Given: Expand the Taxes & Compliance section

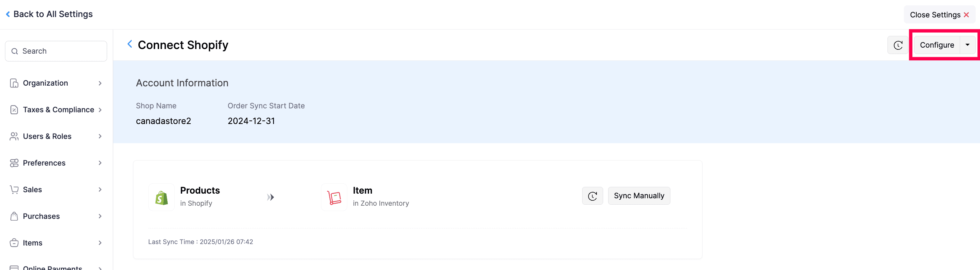Looking at the screenshot, I should (100, 110).
